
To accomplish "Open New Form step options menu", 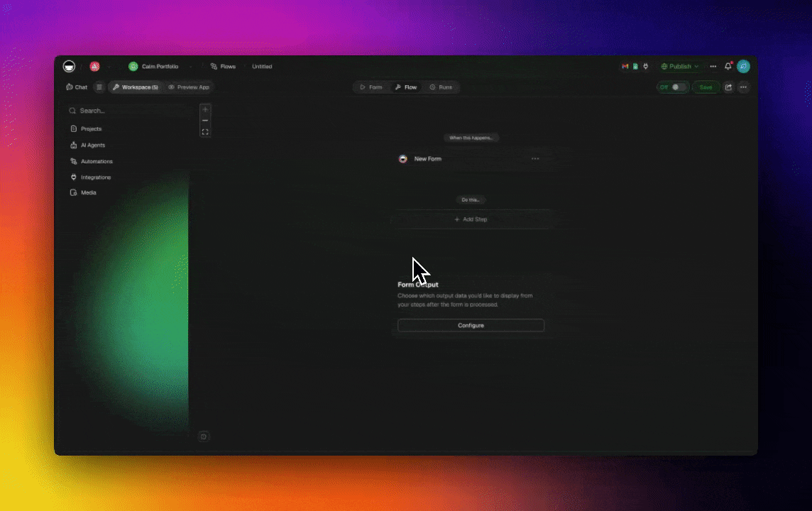I will 535,159.
